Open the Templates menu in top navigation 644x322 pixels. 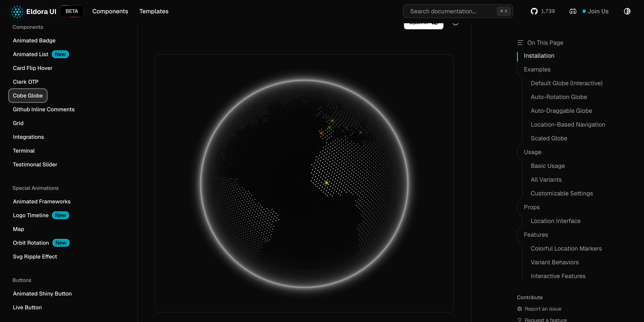pyautogui.click(x=154, y=11)
